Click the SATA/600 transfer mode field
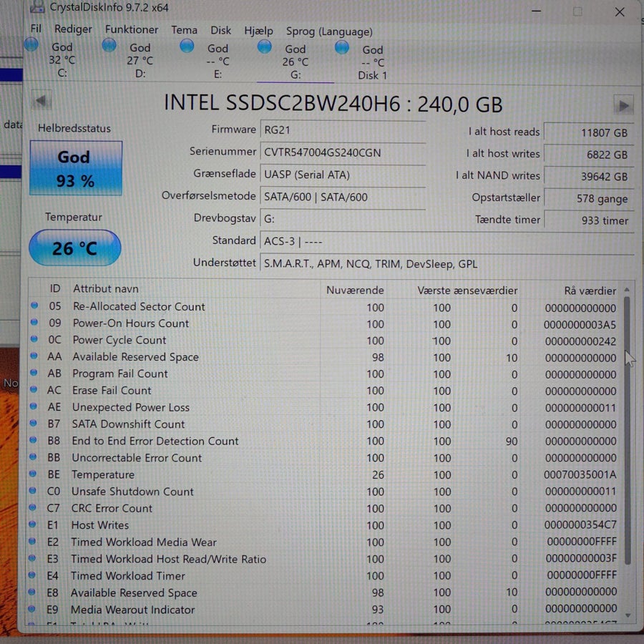Image resolution: width=644 pixels, height=644 pixels. pos(343,197)
